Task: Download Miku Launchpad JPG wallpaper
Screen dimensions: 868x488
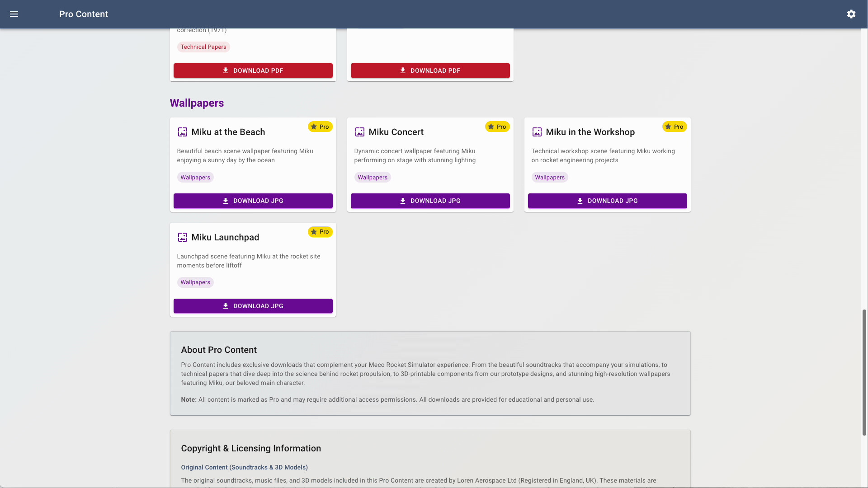Action: [253, 306]
